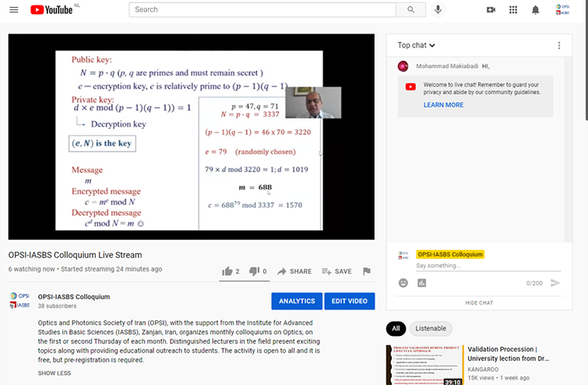Click the search magnifier button
Screen dimensions: 588x385
(x=410, y=9)
